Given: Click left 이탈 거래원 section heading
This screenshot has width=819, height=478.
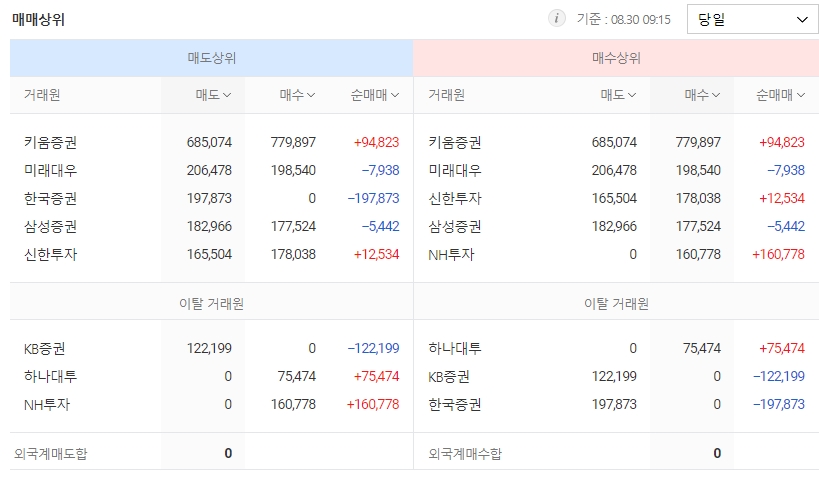Looking at the screenshot, I should [x=212, y=304].
